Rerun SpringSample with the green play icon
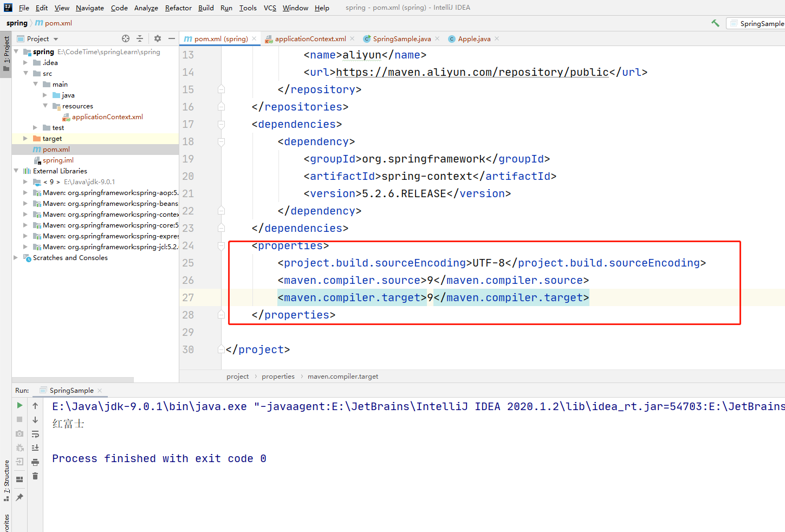This screenshot has height=532, width=785. [20, 405]
